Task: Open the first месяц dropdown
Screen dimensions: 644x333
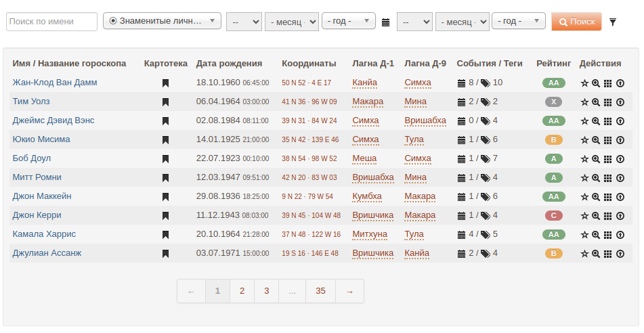Action: tap(292, 22)
